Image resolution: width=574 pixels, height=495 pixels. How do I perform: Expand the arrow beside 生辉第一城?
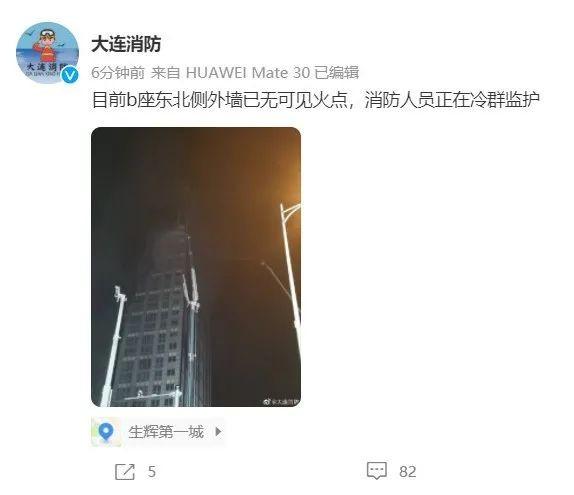click(x=218, y=432)
